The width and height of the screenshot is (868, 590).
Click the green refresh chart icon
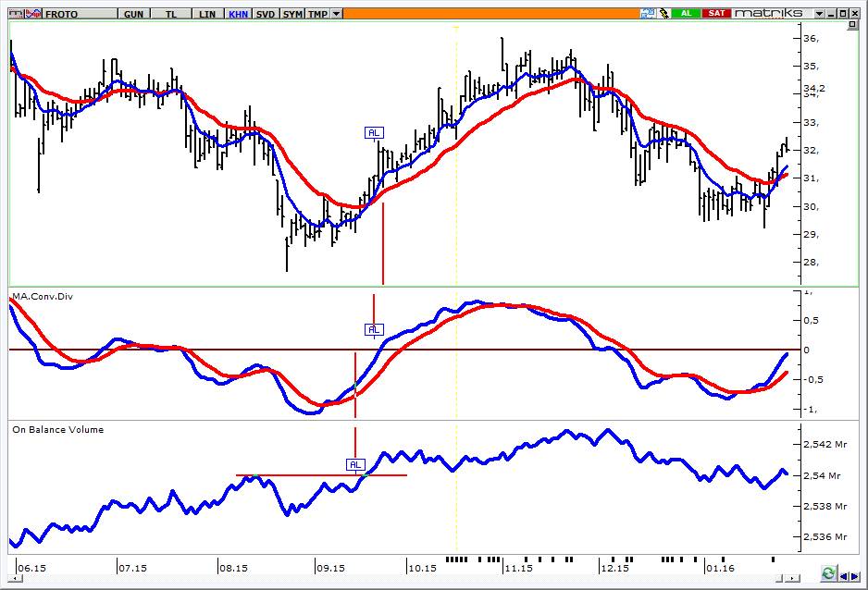tap(827, 573)
